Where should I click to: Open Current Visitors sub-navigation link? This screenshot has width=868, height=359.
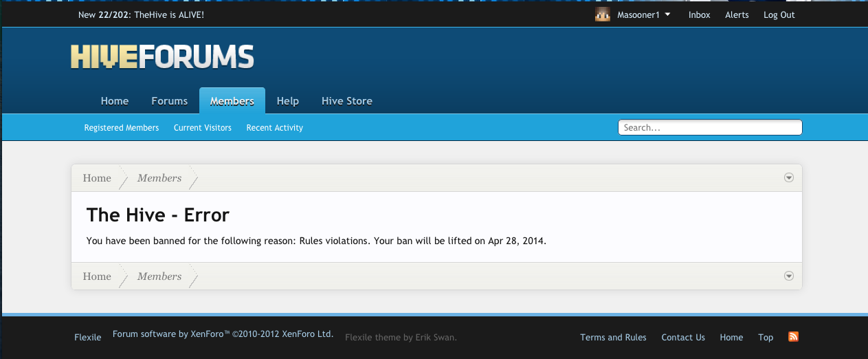(203, 128)
